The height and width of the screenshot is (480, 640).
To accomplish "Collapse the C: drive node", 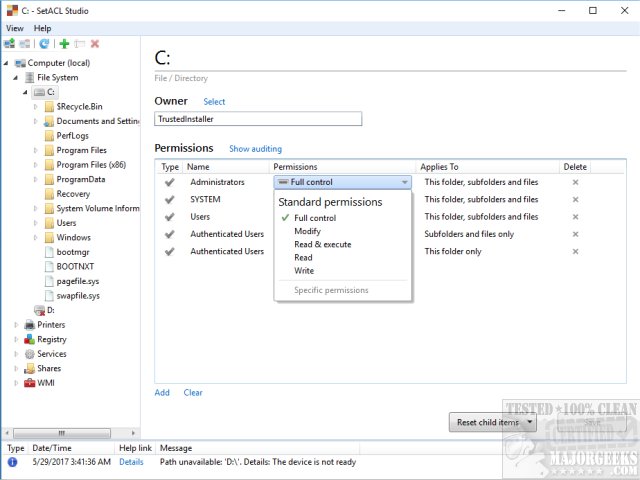I will tap(26, 92).
